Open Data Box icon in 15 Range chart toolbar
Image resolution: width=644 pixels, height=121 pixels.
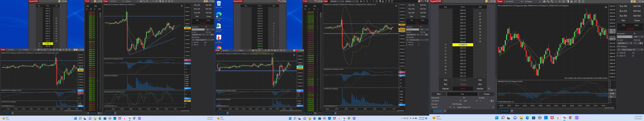pyautogui.click(x=564, y=1)
